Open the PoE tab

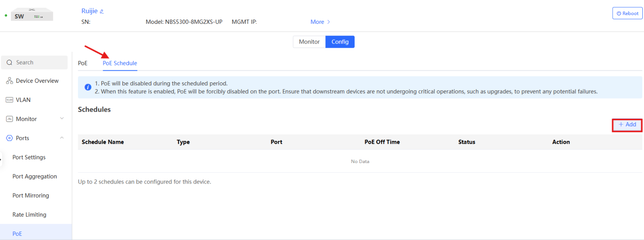click(x=82, y=63)
